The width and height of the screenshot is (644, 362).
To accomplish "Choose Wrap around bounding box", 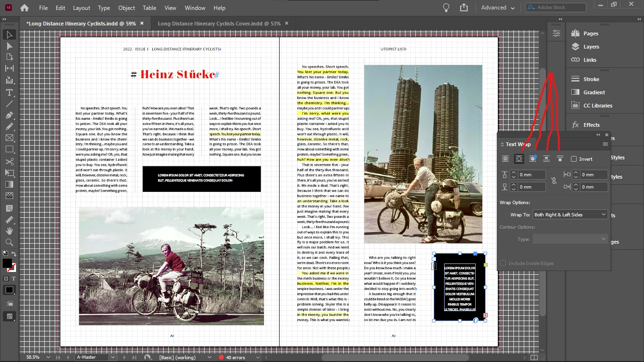I will tap(519, 159).
